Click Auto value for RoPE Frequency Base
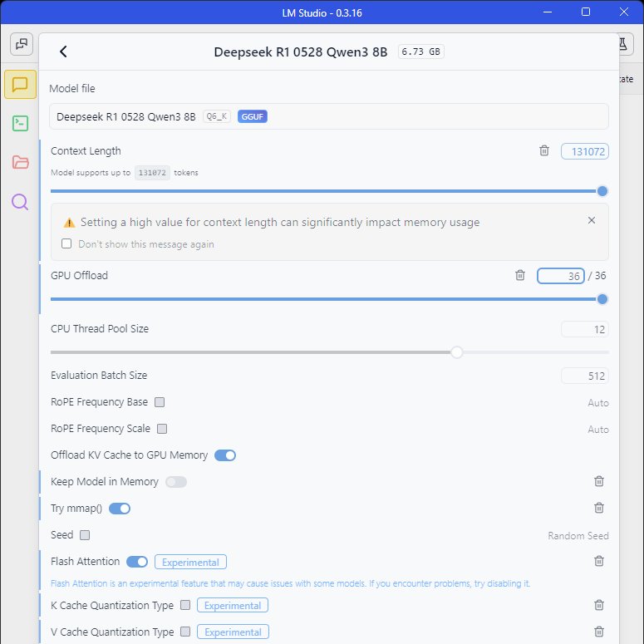The width and height of the screenshot is (644, 644). (x=598, y=403)
